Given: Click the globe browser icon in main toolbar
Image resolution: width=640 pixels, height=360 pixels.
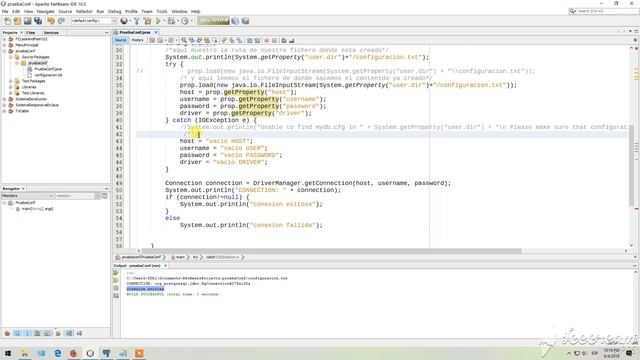Looking at the screenshot, I should click(x=124, y=21).
